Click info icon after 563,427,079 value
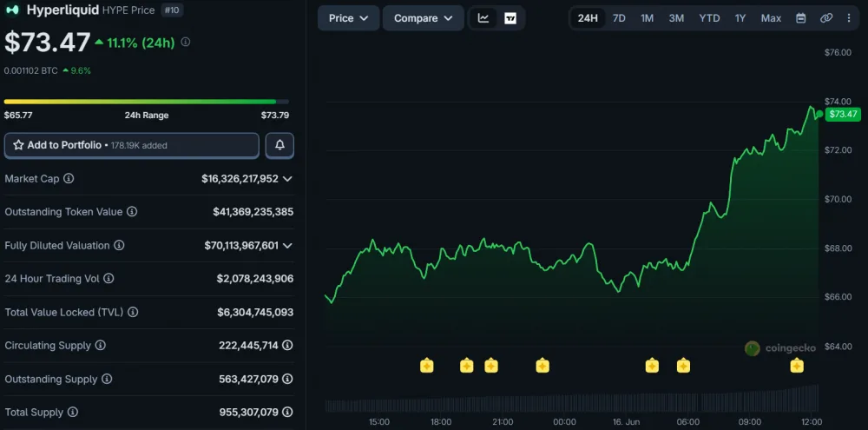Viewport: 868px width, 430px height. pos(287,379)
